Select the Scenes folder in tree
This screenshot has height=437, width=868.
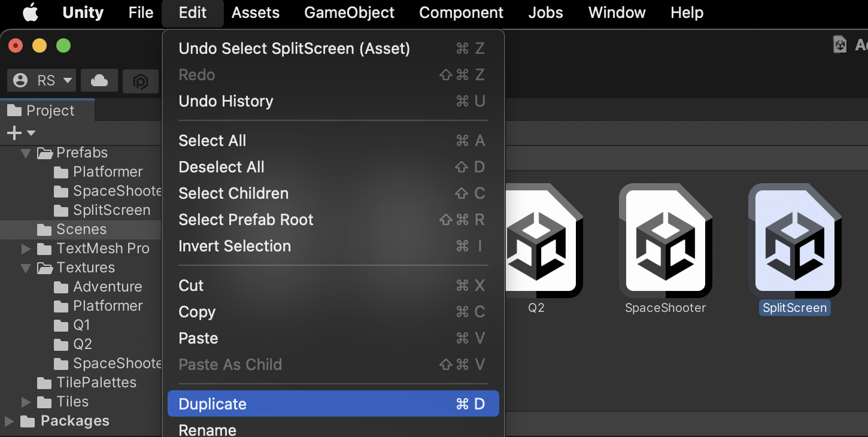[x=81, y=229]
